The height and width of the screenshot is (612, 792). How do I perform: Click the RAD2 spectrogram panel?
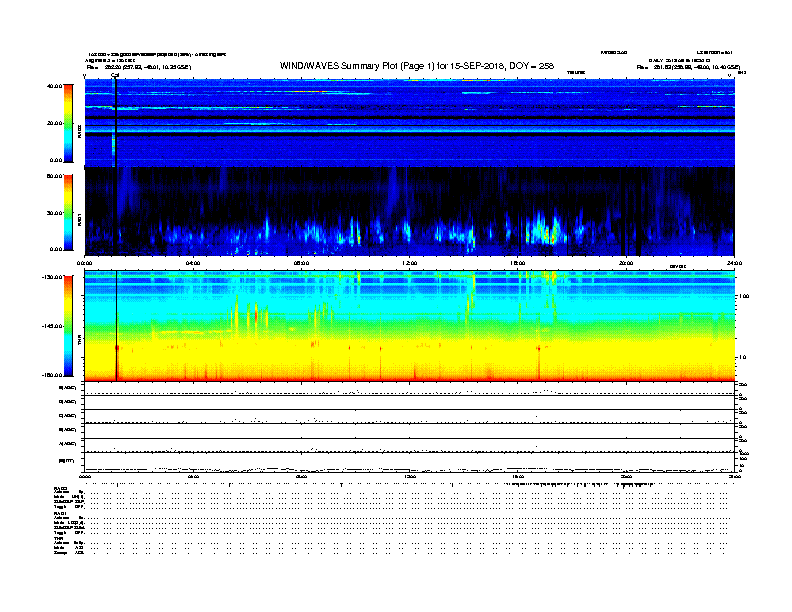tap(410, 123)
